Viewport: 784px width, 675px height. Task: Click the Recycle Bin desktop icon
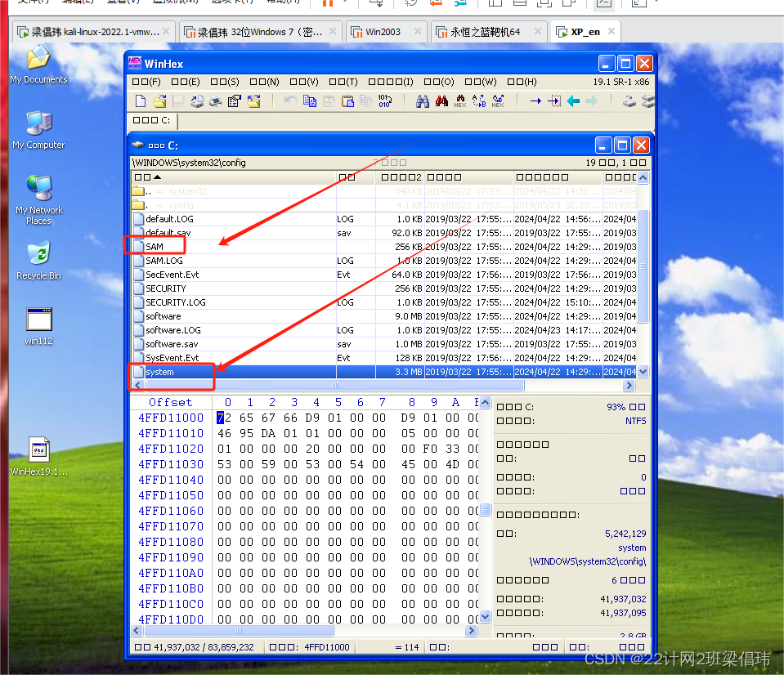click(x=38, y=262)
